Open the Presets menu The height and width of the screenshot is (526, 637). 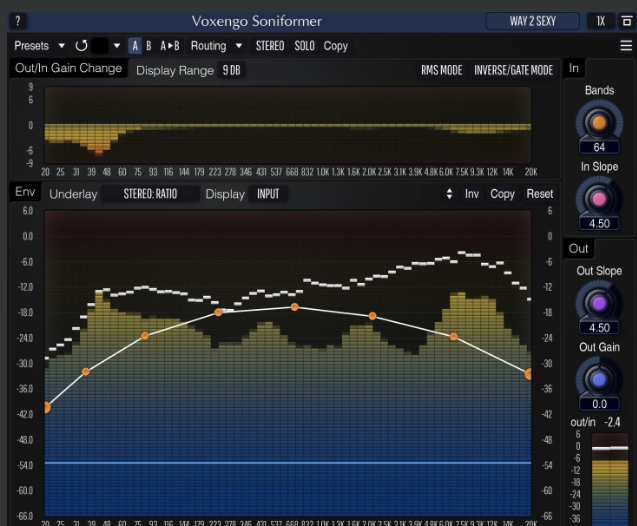tap(31, 45)
